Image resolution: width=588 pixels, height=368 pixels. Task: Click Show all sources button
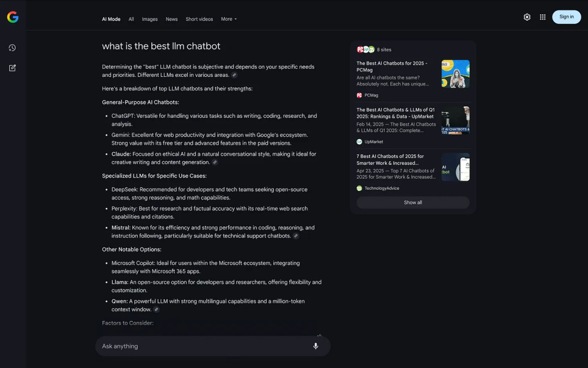click(413, 202)
